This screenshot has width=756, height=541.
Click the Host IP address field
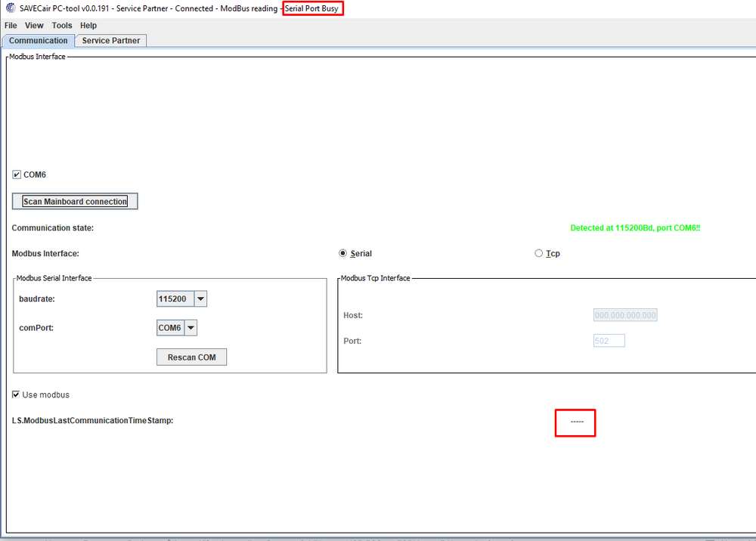625,315
